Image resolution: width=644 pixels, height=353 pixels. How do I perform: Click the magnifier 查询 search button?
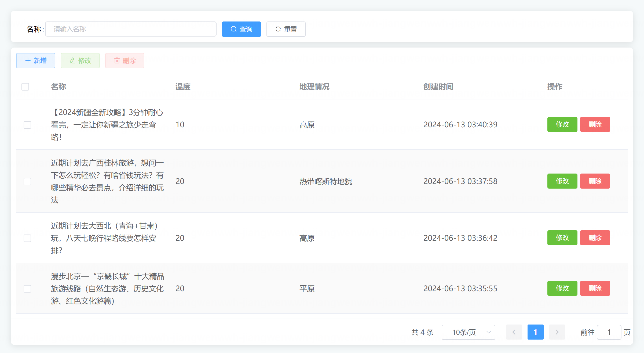click(241, 29)
